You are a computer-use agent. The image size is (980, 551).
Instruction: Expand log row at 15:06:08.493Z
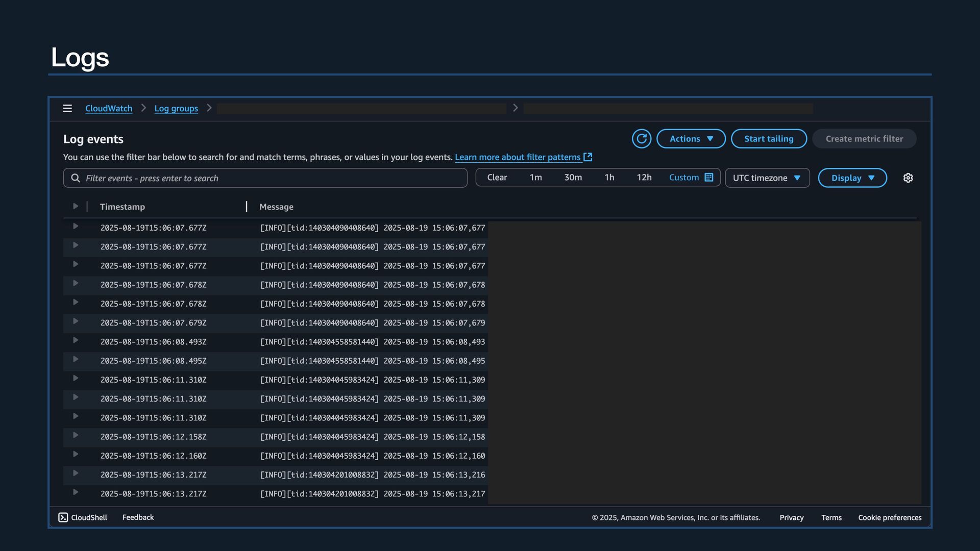[76, 340]
